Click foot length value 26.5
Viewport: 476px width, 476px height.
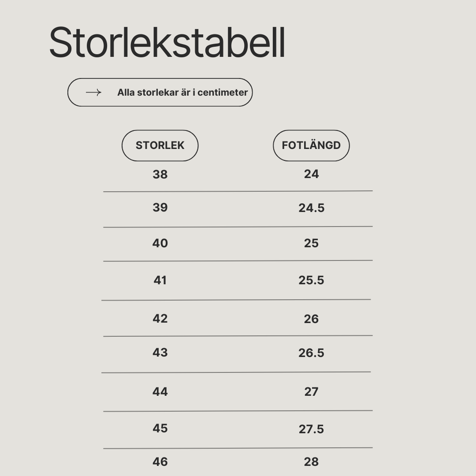click(x=311, y=353)
